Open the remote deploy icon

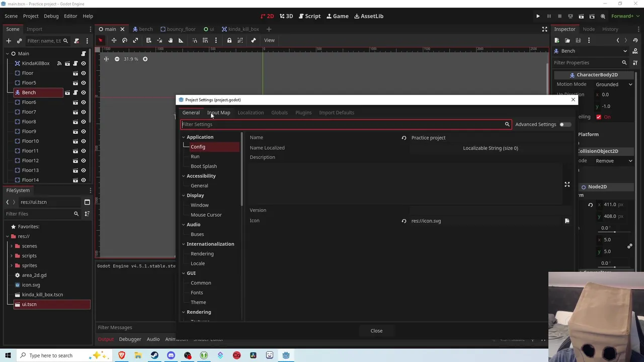[x=570, y=16]
